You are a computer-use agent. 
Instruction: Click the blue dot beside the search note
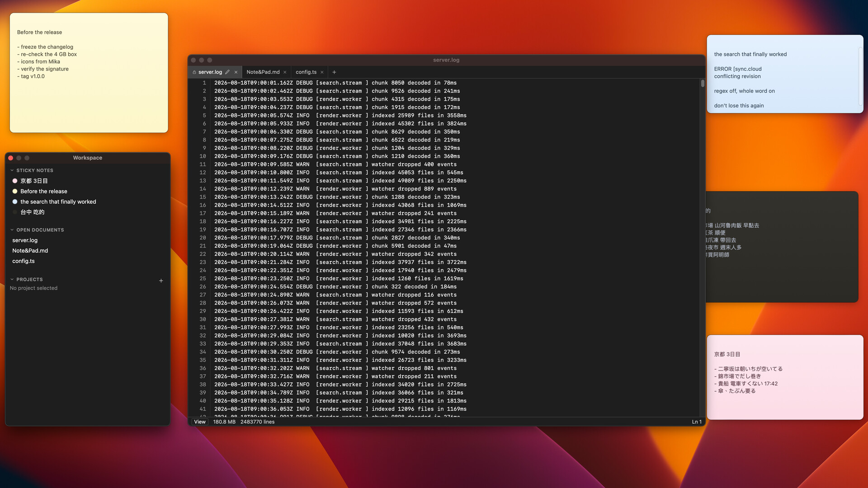15,202
